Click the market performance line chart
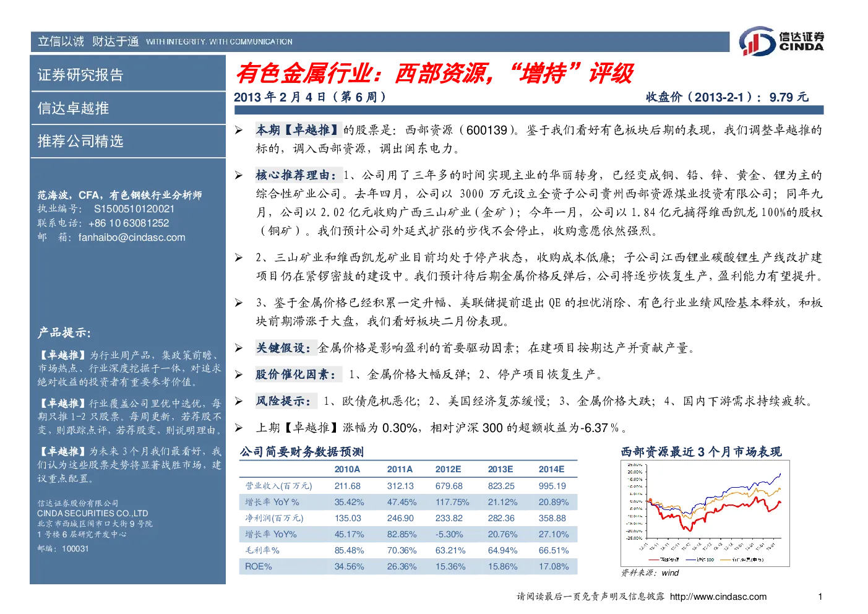Screen dimensions: 868x614 click(x=707, y=514)
